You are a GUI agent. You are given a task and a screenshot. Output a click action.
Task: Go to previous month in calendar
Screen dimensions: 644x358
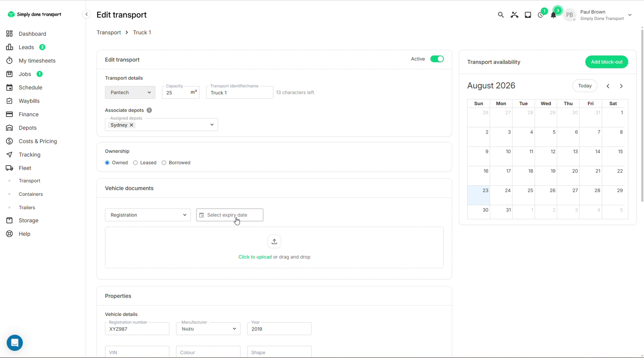(608, 86)
